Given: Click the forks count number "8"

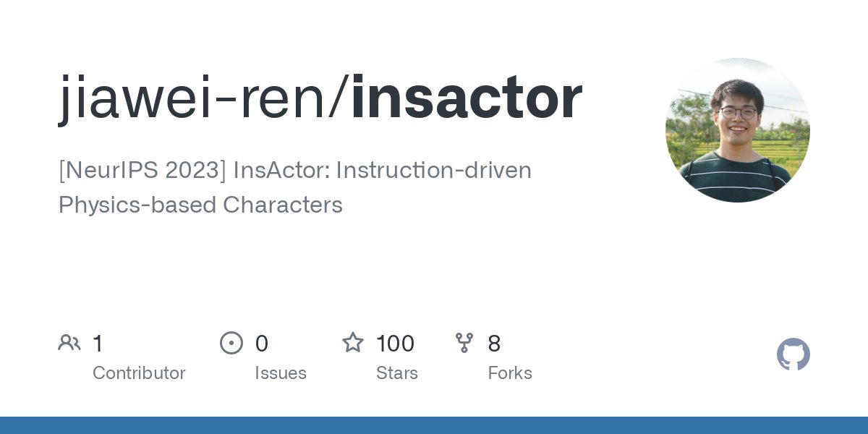Looking at the screenshot, I should coord(494,344).
